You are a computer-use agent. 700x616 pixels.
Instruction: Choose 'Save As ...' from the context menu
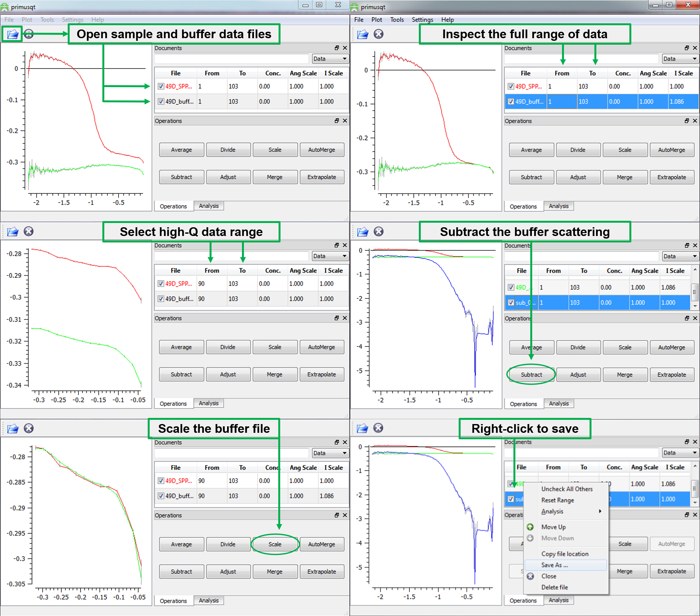click(555, 565)
